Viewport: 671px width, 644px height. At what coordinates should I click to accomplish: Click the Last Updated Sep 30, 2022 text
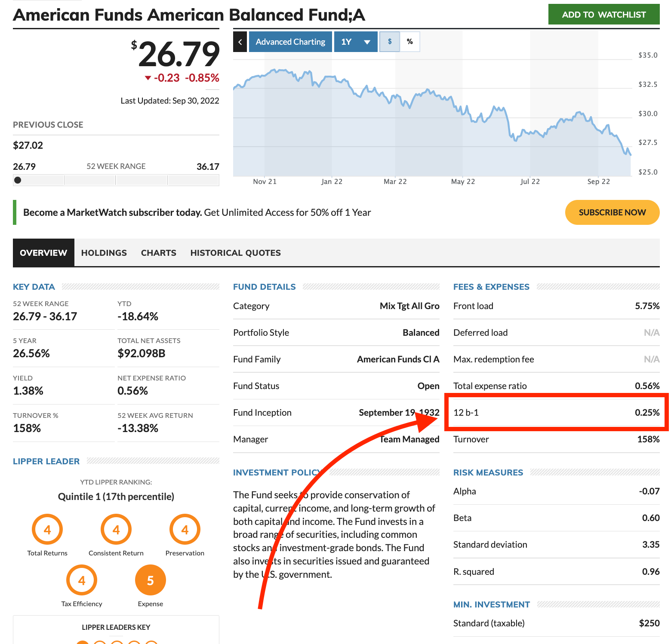pos(170,101)
